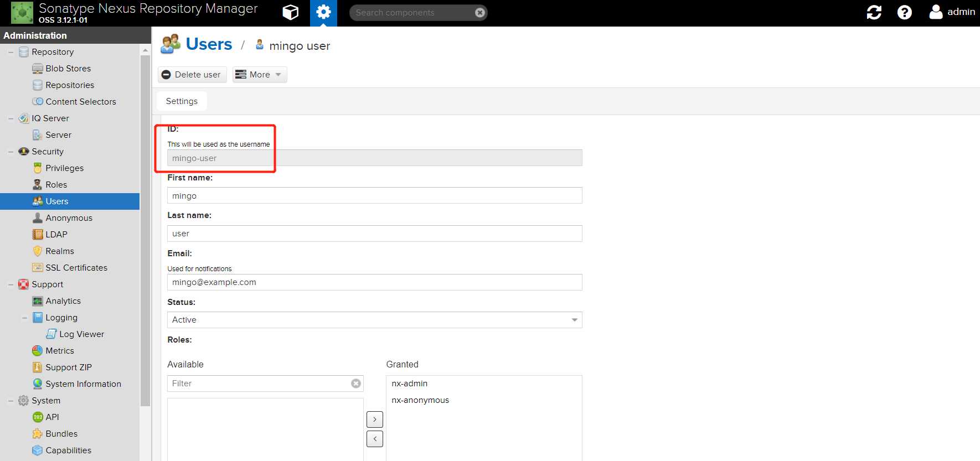Screen dimensions: 980x461
Task: Select the IQ Server tree item
Action: click(x=50, y=118)
